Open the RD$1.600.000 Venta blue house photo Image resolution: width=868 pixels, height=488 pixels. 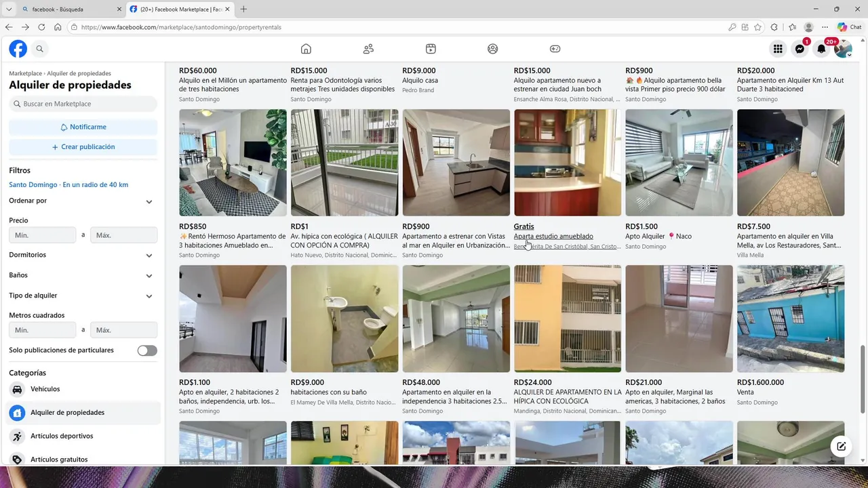[x=791, y=319]
